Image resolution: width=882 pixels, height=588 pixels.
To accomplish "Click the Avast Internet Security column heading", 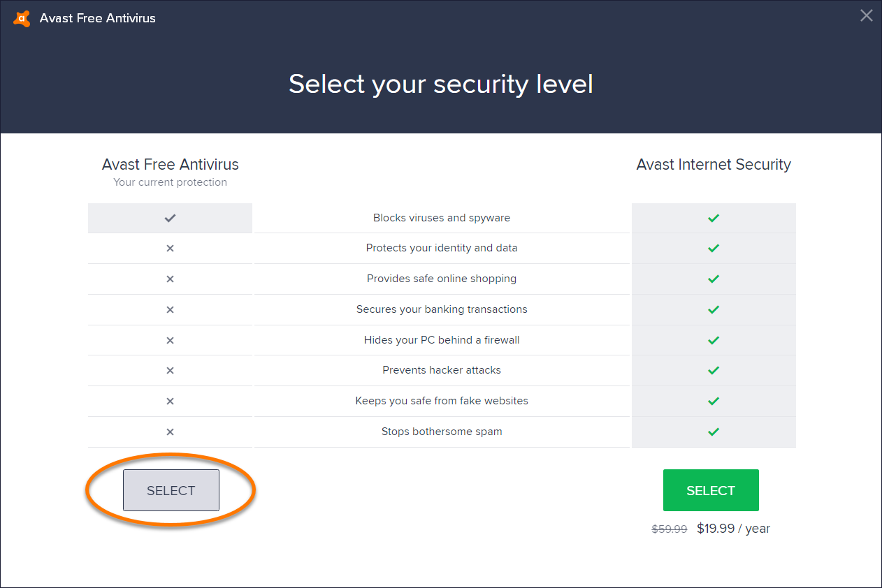I will coord(714,165).
